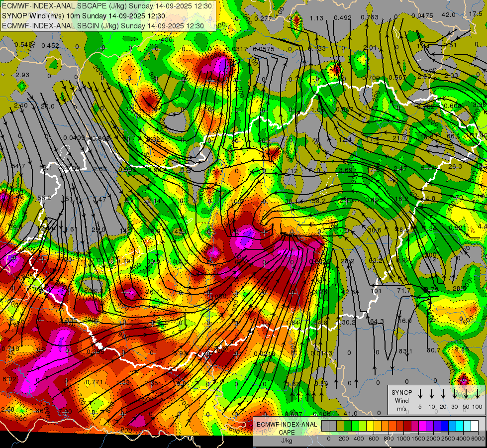This screenshot has height=448, width=487.
Task: Pick the bright magenta CAPE legend swatch
Action: click(422, 426)
